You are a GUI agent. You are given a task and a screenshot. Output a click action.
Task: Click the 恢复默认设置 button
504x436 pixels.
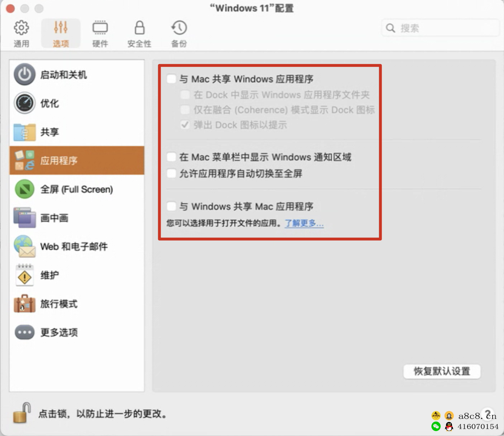coord(442,371)
